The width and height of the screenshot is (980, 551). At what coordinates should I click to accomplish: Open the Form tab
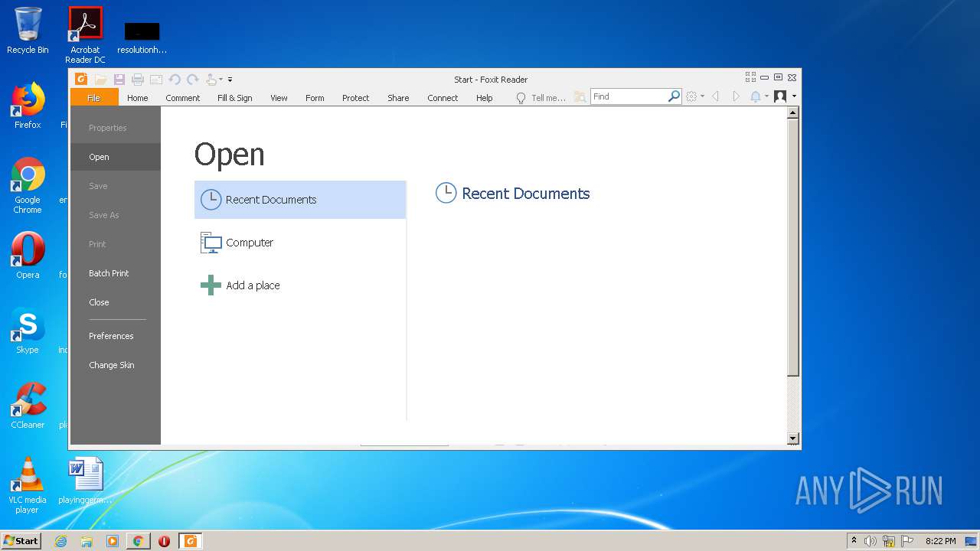coord(315,98)
